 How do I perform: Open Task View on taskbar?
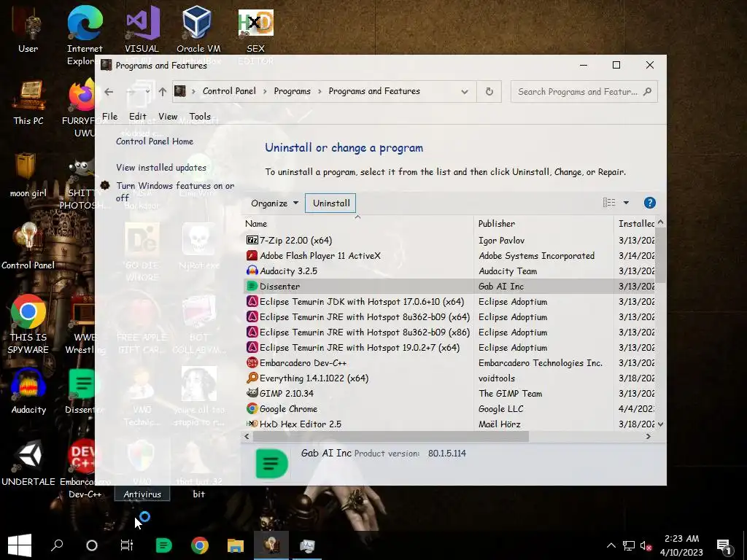(127, 545)
